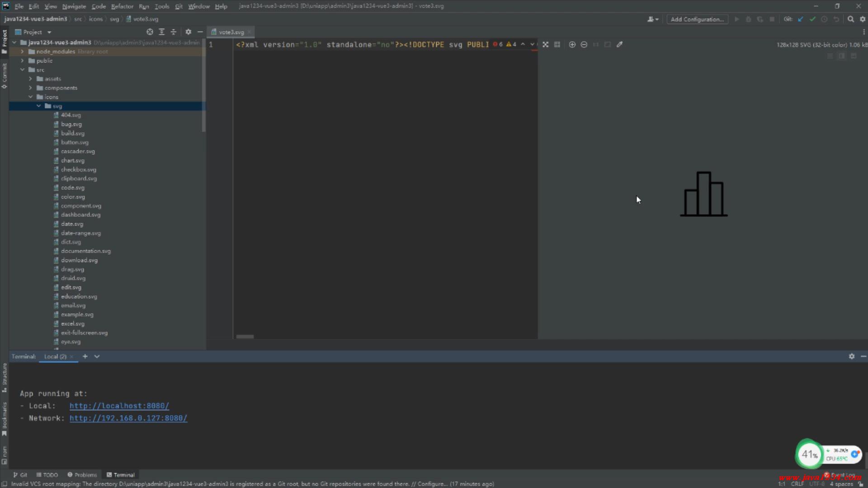Open IDE settings gear in toolbar

coord(862,19)
